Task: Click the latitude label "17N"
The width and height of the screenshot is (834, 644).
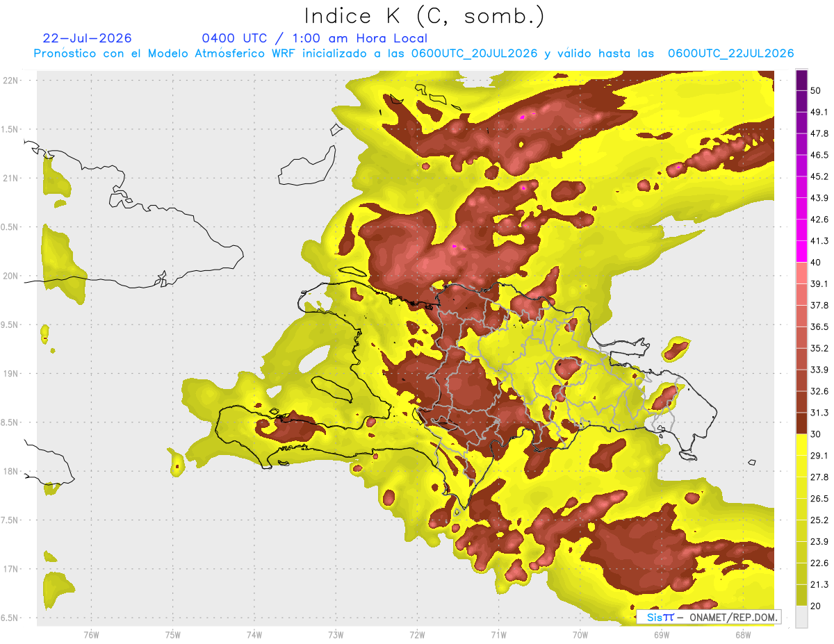Action: 12,569
